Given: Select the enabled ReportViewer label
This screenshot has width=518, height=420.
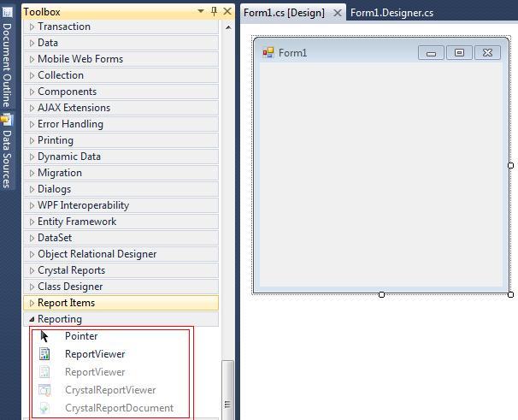Looking at the screenshot, I should (x=95, y=354).
